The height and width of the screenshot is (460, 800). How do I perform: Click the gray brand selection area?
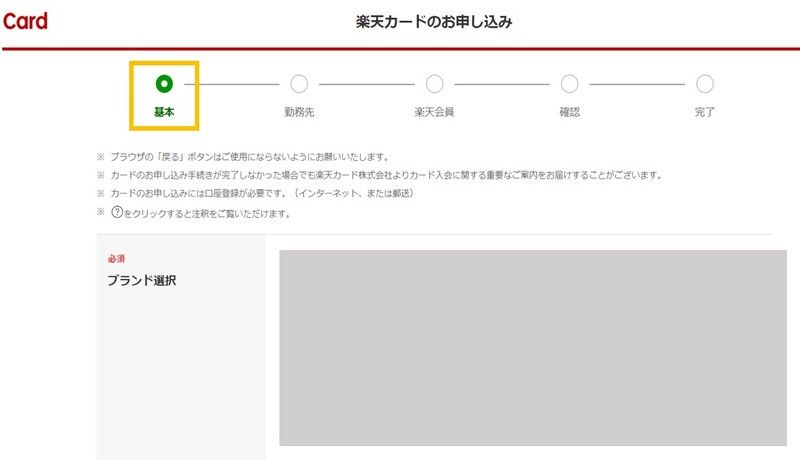pos(532,347)
